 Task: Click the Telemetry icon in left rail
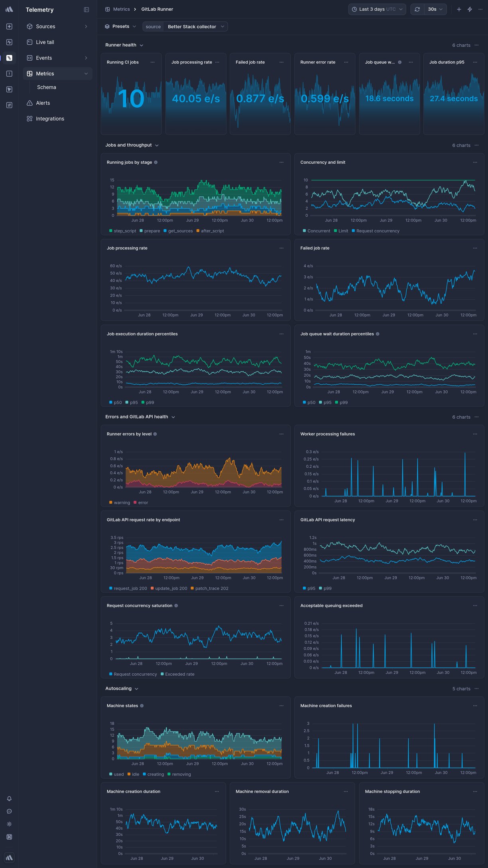tap(9, 58)
